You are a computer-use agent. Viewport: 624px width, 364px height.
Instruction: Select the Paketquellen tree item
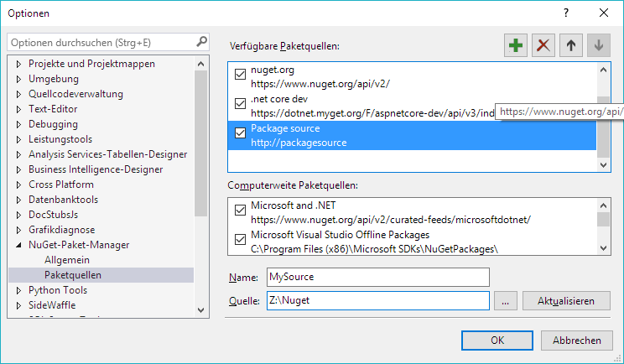coord(101,275)
